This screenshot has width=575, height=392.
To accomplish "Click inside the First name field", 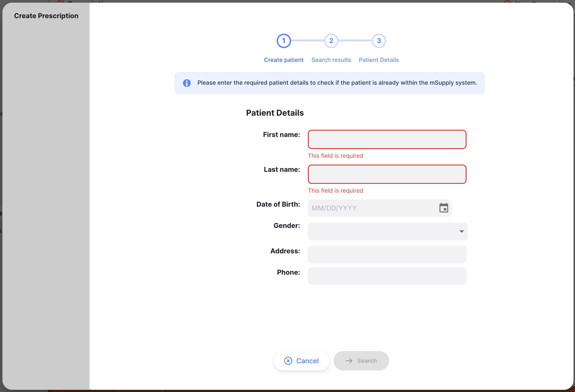I will tap(387, 139).
